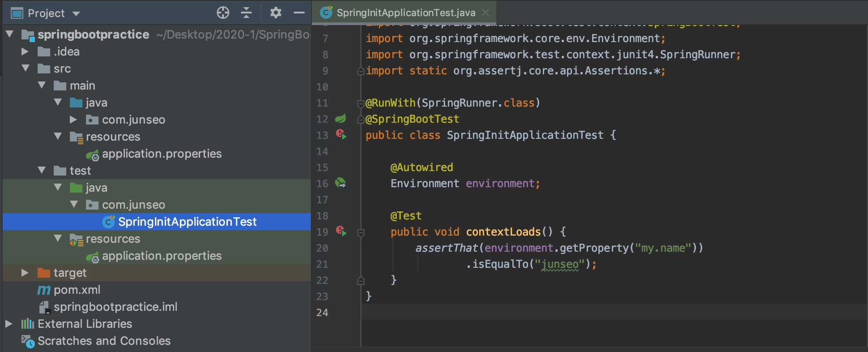Image resolution: width=868 pixels, height=352 pixels.
Task: Toggle fold marker at @RunWith annotation line
Action: pyautogui.click(x=361, y=104)
